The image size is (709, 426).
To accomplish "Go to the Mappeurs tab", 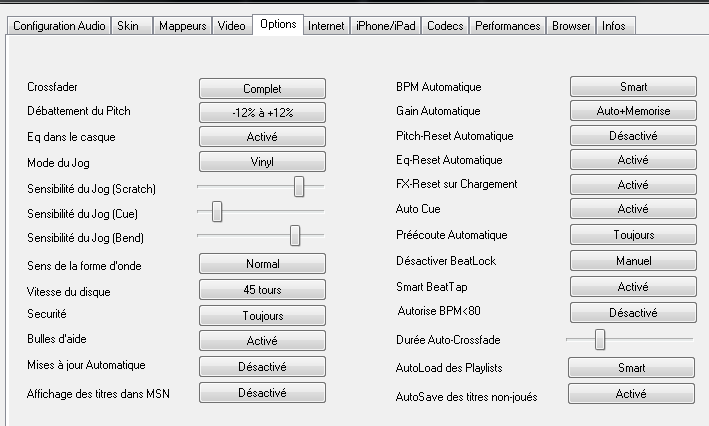I will [182, 26].
